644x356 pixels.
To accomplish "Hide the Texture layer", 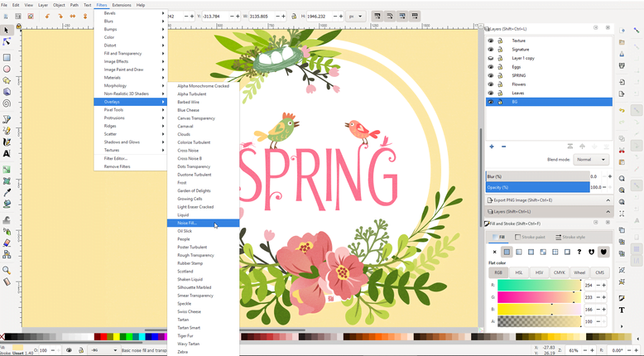I will pyautogui.click(x=491, y=41).
